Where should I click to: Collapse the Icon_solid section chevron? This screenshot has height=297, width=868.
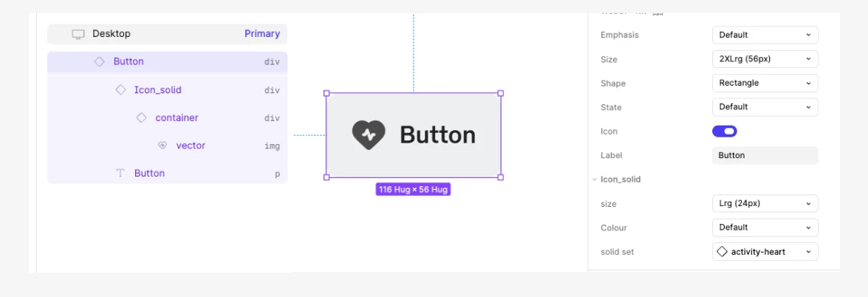594,180
